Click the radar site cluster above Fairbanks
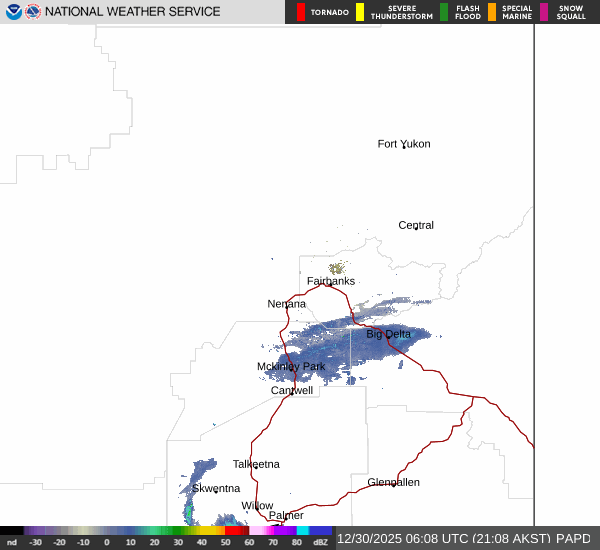The width and height of the screenshot is (600, 550). [x=337, y=268]
